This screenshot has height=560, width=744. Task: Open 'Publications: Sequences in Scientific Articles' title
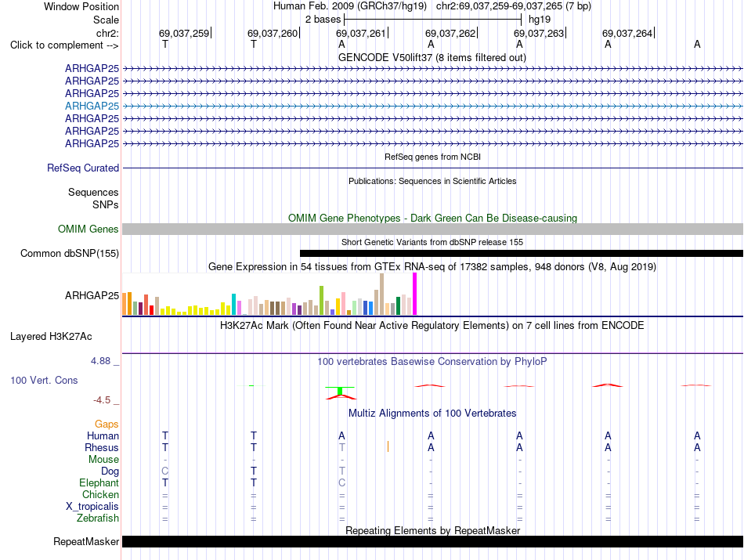click(x=432, y=181)
